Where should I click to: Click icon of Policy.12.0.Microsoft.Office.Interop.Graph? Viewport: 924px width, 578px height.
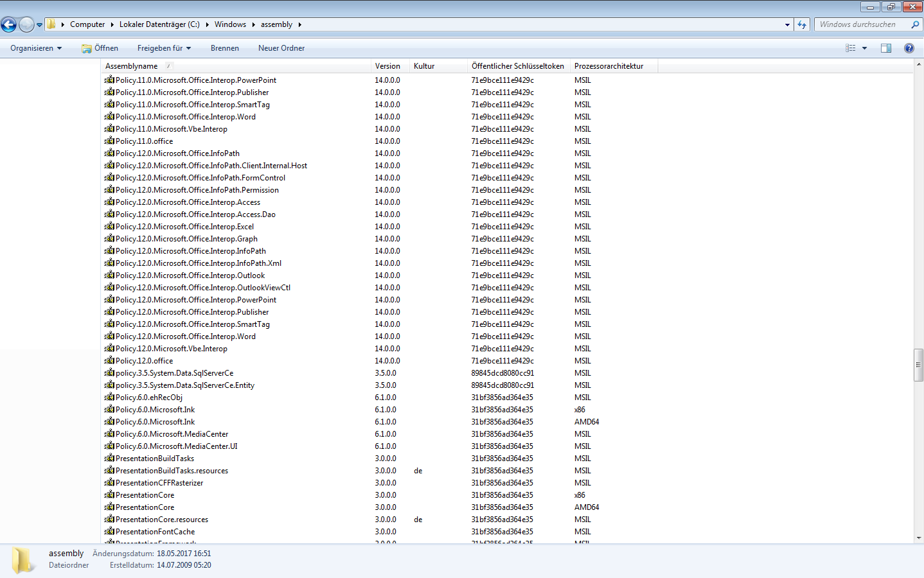(109, 238)
